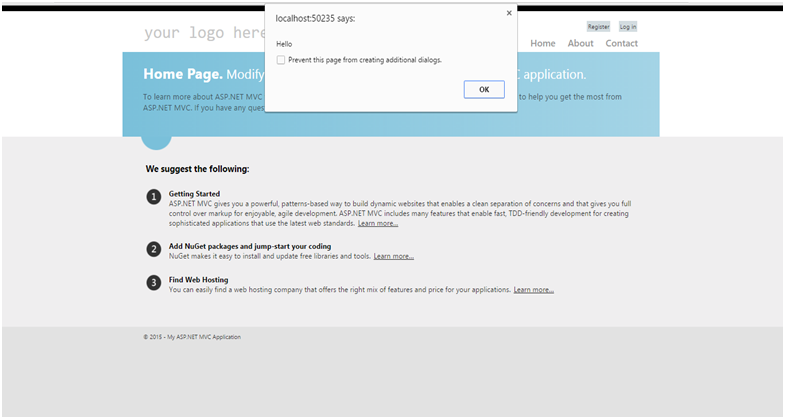Click 'We suggest the following:' text
This screenshot has width=785, height=419.
tap(197, 169)
